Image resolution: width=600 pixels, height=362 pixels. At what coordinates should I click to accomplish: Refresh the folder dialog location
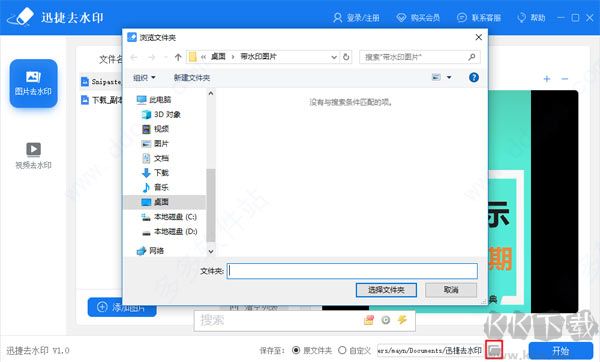point(346,57)
